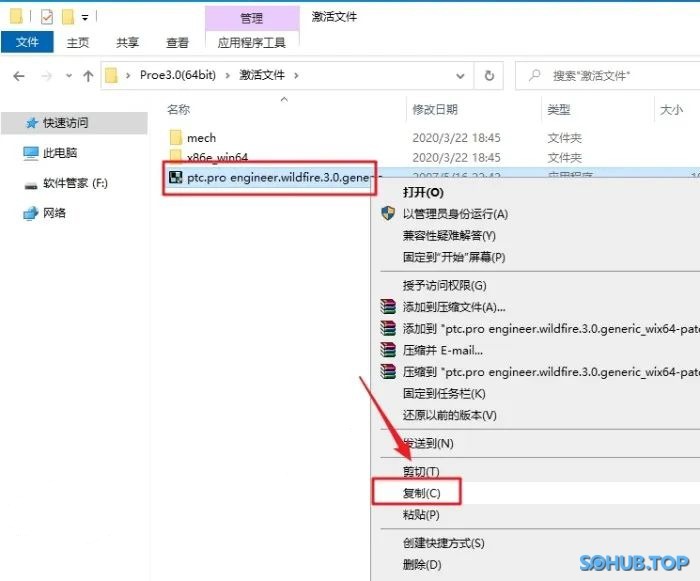Image resolution: width=700 pixels, height=581 pixels.
Task: Select 此电脑 in navigation pane
Action: coord(60,153)
